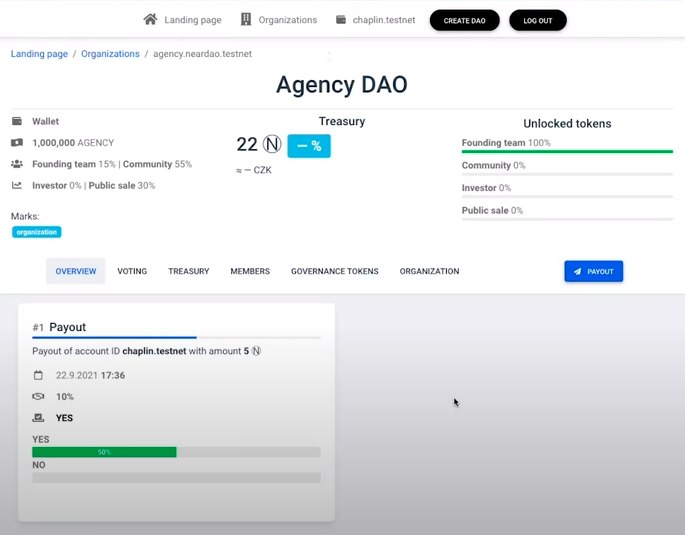Click the Wallet icon in info list

coord(17,121)
